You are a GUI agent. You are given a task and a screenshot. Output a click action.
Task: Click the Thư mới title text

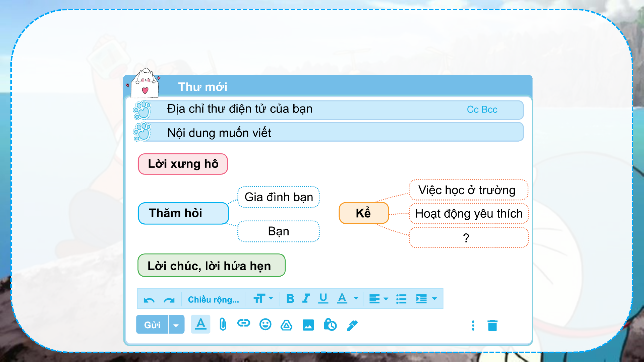point(202,87)
